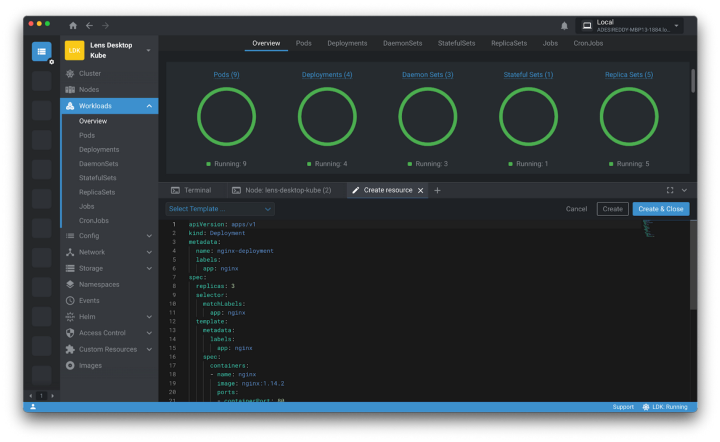This screenshot has width=720, height=442.
Task: Click the overview panel vertical scrollbar
Action: click(692, 80)
